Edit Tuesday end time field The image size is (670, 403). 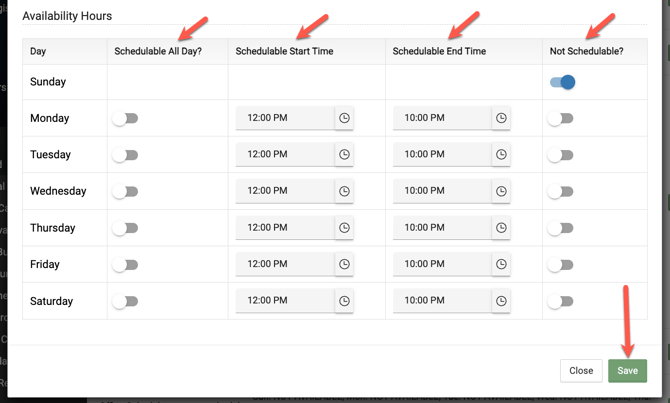coord(442,155)
